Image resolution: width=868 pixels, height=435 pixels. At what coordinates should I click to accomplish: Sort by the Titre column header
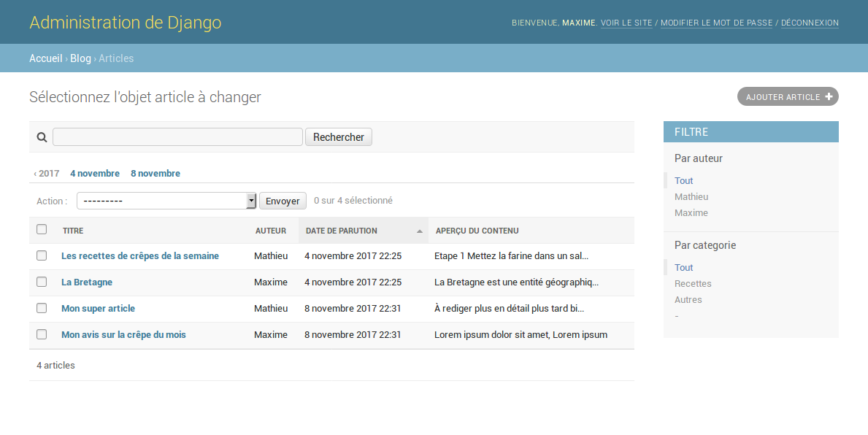tap(73, 231)
